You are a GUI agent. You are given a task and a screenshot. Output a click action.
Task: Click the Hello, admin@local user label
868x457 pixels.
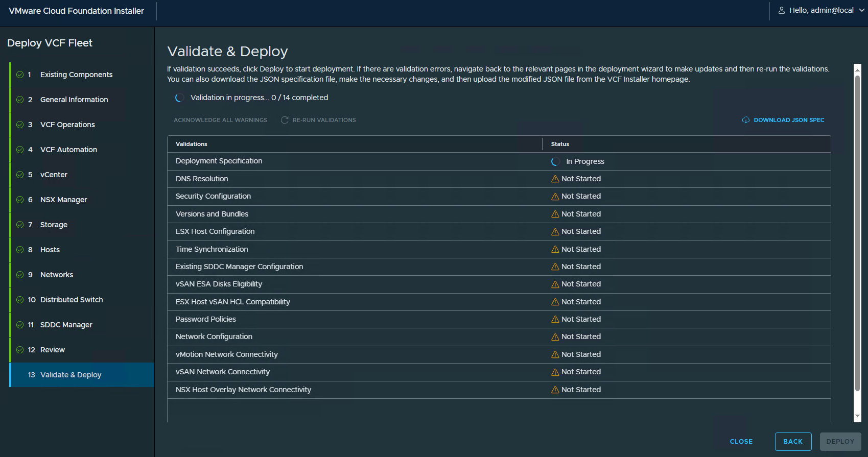click(x=822, y=10)
